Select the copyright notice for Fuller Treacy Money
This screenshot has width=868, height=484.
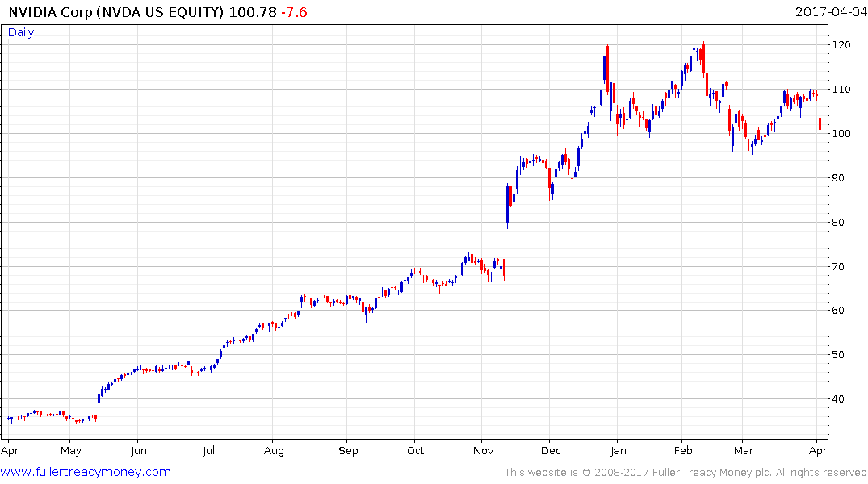[x=686, y=473]
